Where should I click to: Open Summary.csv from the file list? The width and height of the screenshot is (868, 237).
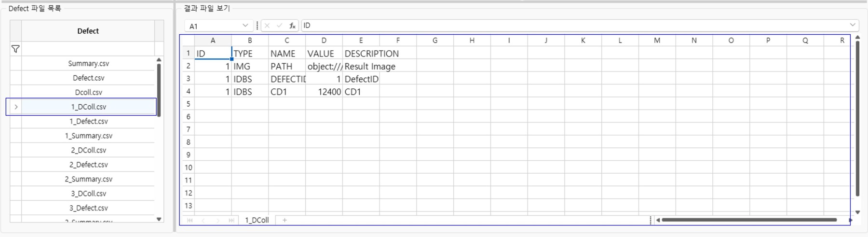(88, 63)
